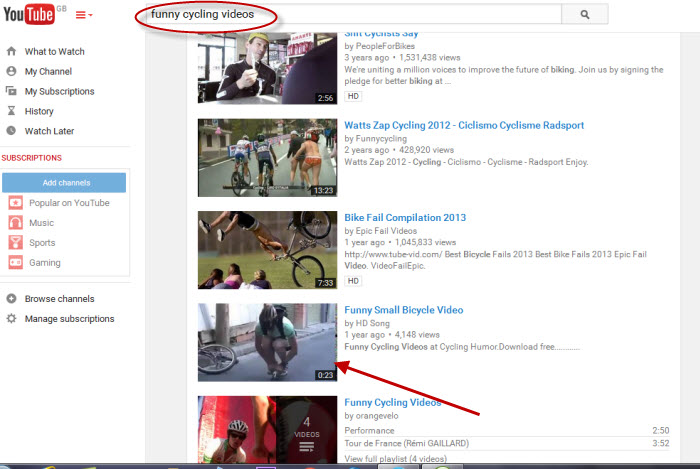The height and width of the screenshot is (469, 700).
Task: Click the Sports trophy icon
Action: tap(16, 242)
